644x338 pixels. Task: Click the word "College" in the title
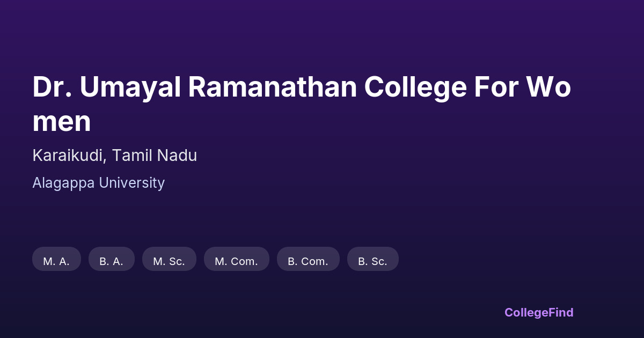tap(415, 87)
